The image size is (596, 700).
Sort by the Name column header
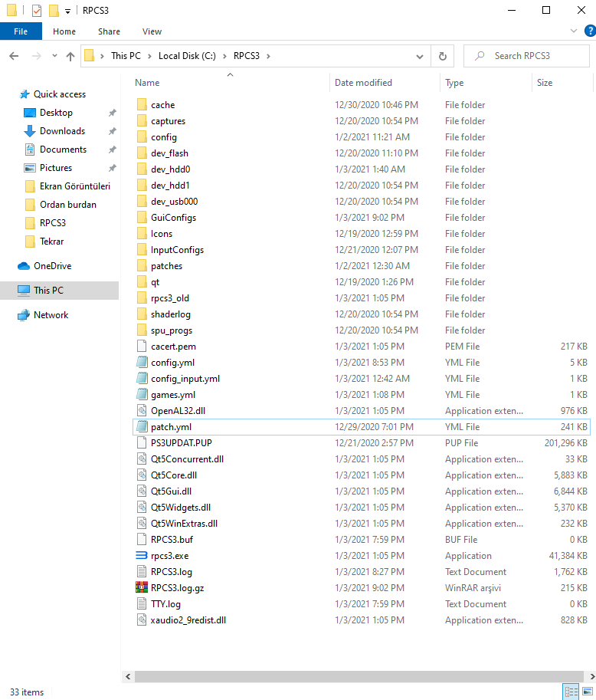pos(147,83)
